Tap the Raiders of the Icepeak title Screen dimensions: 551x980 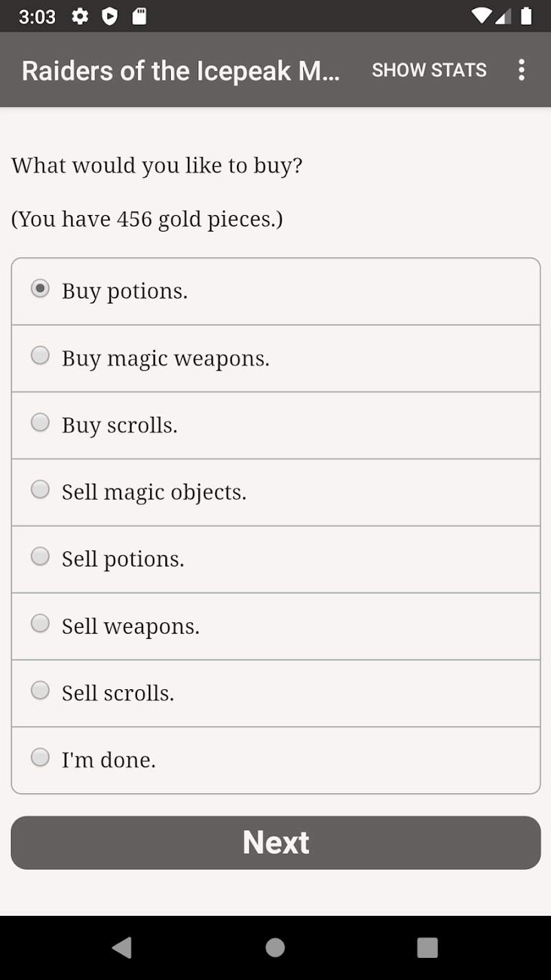coord(180,71)
